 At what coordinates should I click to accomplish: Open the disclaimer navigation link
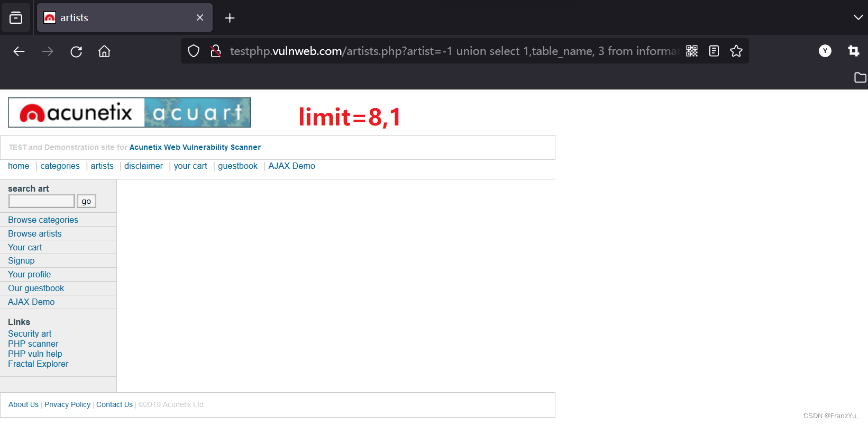(x=143, y=166)
